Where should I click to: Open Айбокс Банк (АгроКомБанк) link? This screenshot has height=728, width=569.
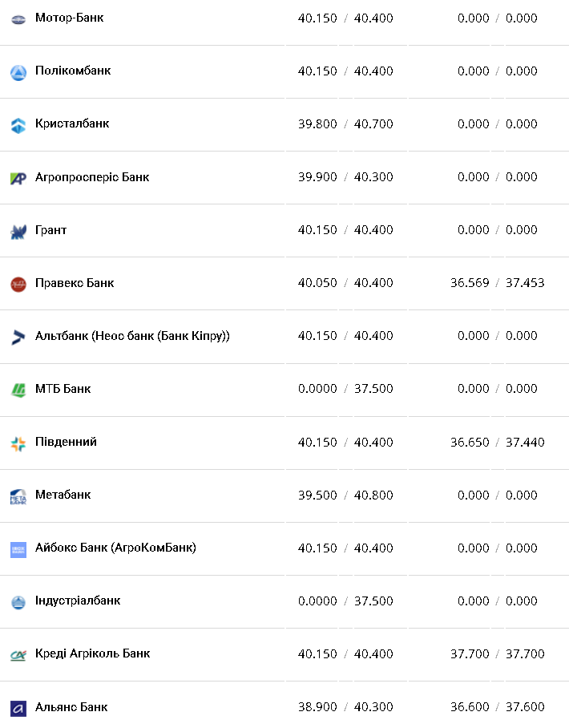115,548
